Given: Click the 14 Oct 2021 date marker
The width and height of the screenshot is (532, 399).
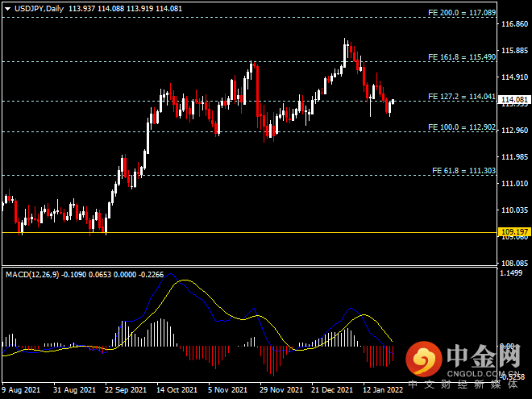Looking at the screenshot, I should point(177,390).
